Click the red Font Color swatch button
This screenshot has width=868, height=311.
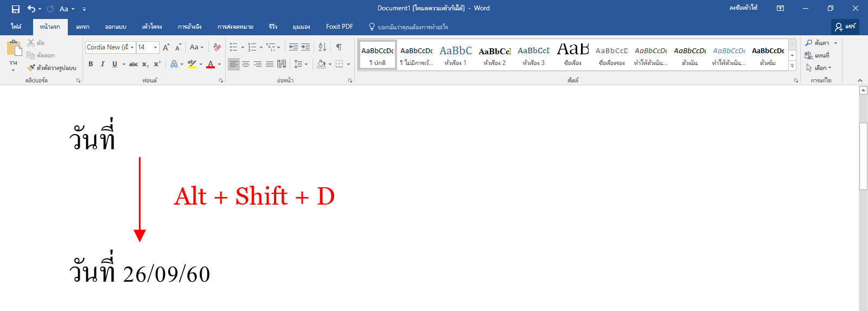[210, 64]
